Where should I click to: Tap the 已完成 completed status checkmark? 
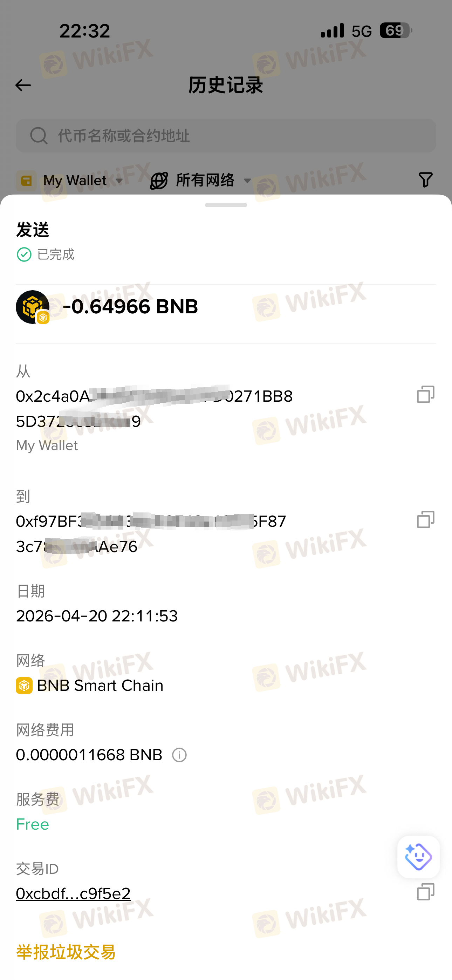(x=24, y=254)
